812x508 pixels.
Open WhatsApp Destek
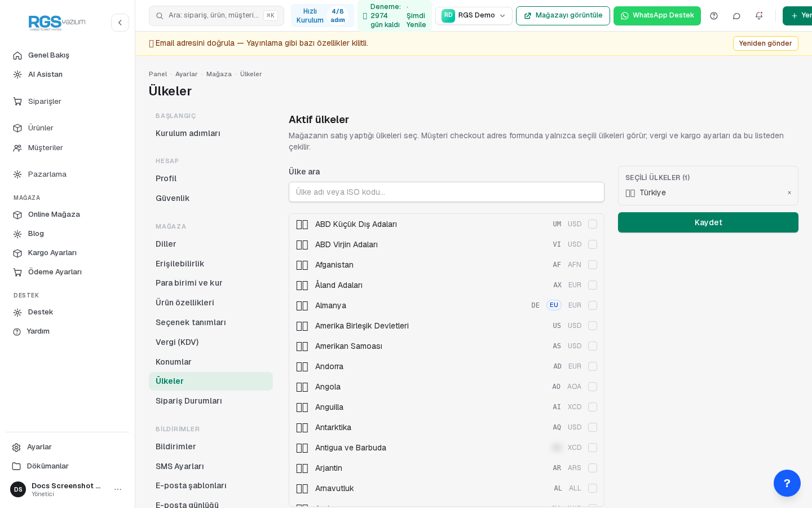657,16
